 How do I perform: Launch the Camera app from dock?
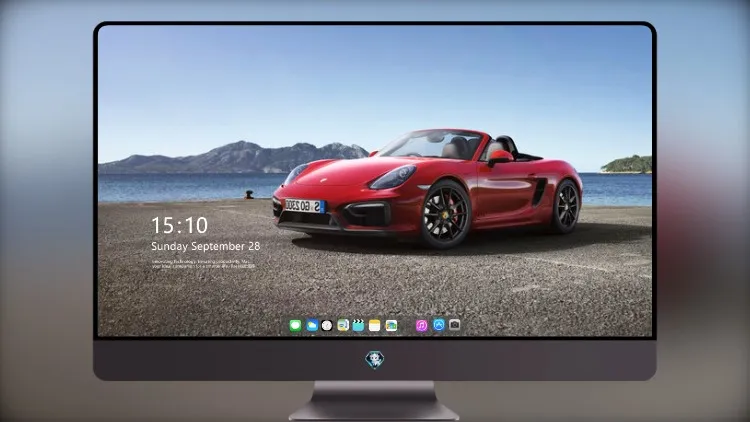(x=455, y=325)
